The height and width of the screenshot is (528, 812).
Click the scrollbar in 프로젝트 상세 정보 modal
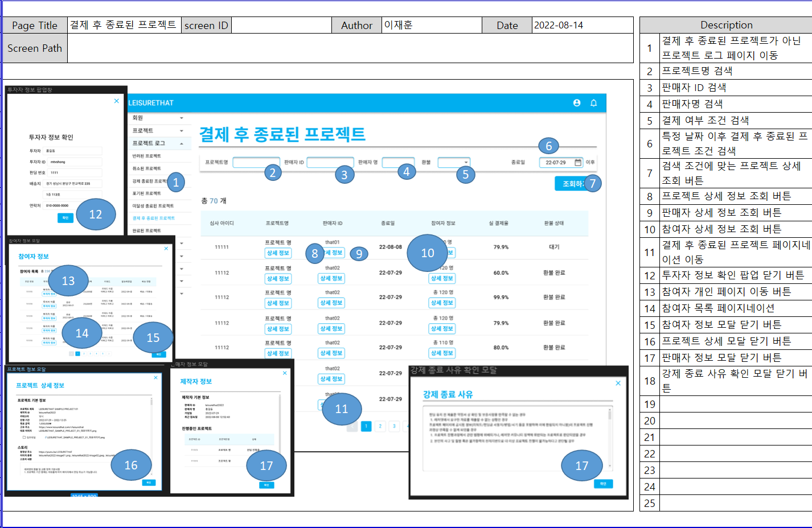[x=151, y=435]
